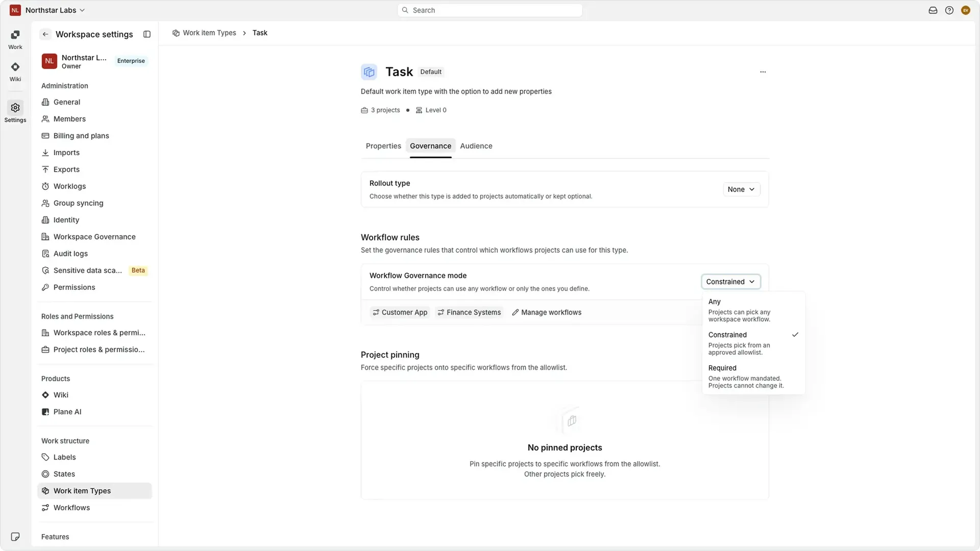980x551 pixels.
Task: Open Settings in the left rail
Action: [15, 112]
